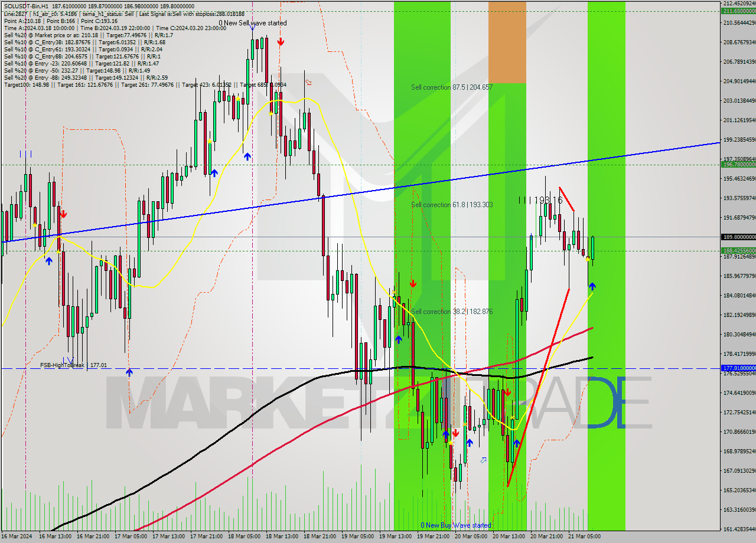Click the 201.126 price scale value
The width and height of the screenshot is (756, 543).
point(739,120)
